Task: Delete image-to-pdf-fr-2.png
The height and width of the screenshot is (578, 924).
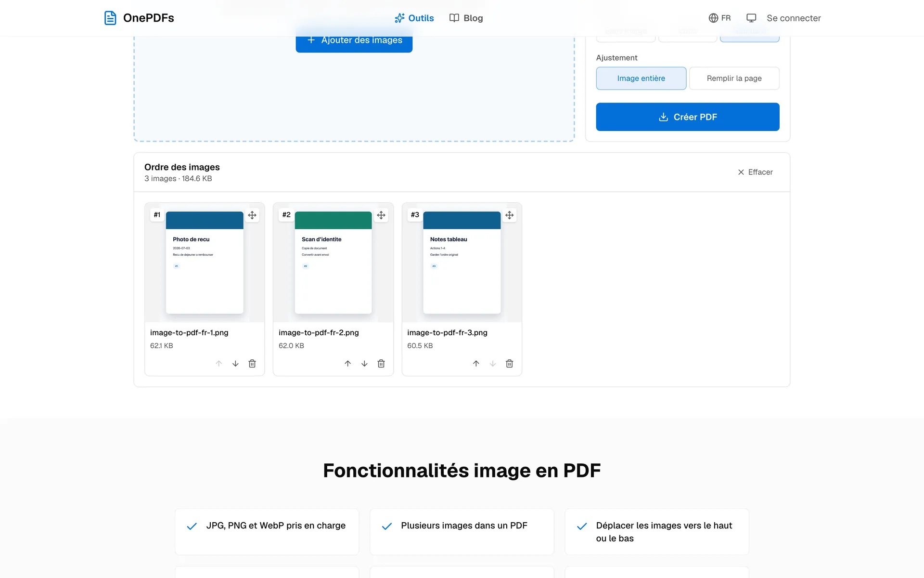Action: coord(381,364)
